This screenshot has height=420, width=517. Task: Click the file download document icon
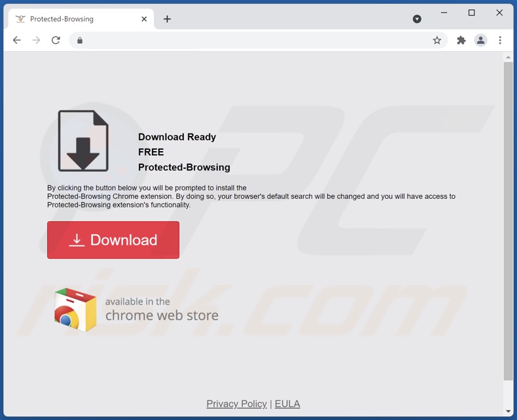[x=83, y=141]
